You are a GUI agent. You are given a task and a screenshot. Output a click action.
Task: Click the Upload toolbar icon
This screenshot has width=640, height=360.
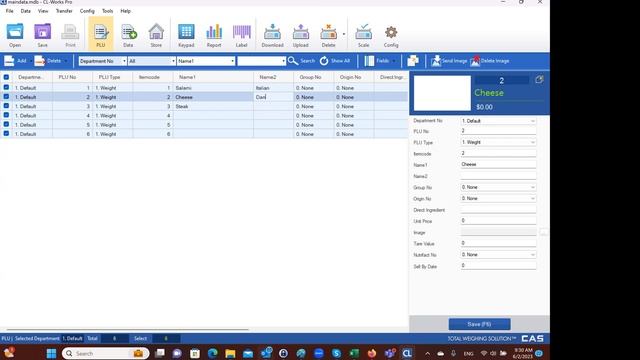pyautogui.click(x=300, y=35)
